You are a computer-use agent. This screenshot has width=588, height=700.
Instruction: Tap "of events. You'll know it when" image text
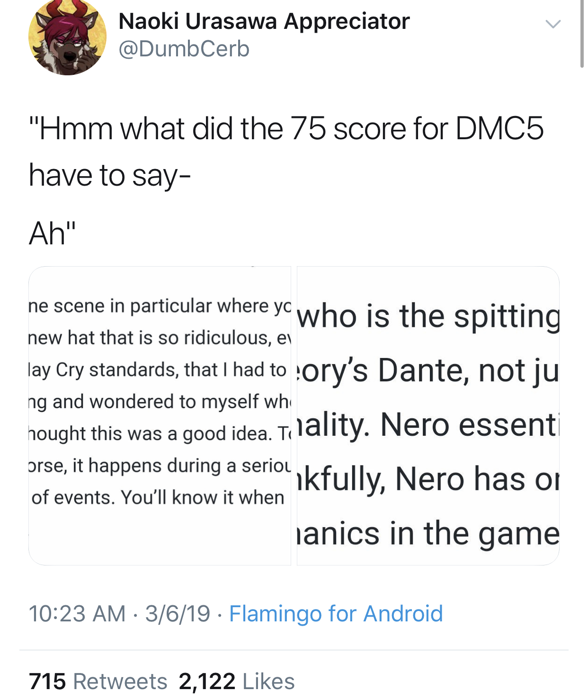pos(158,497)
